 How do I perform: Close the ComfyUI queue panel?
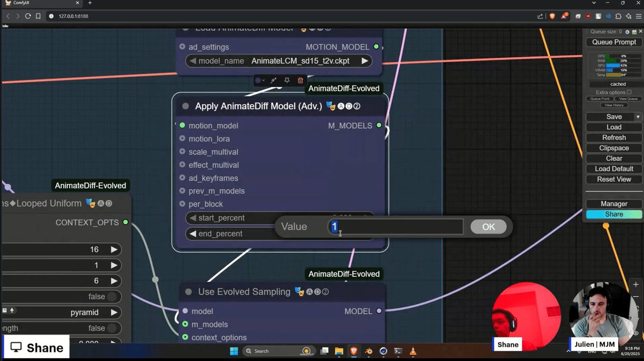click(x=640, y=32)
